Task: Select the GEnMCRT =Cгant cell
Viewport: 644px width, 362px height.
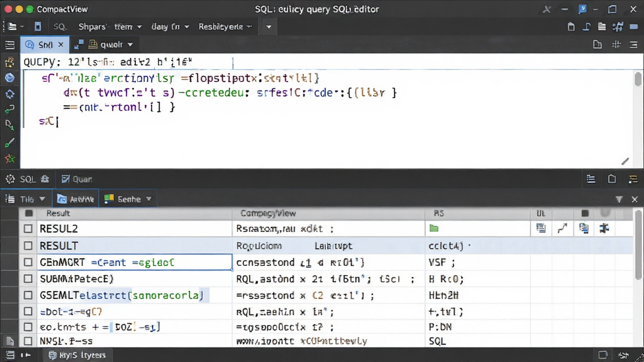Action: [135, 262]
